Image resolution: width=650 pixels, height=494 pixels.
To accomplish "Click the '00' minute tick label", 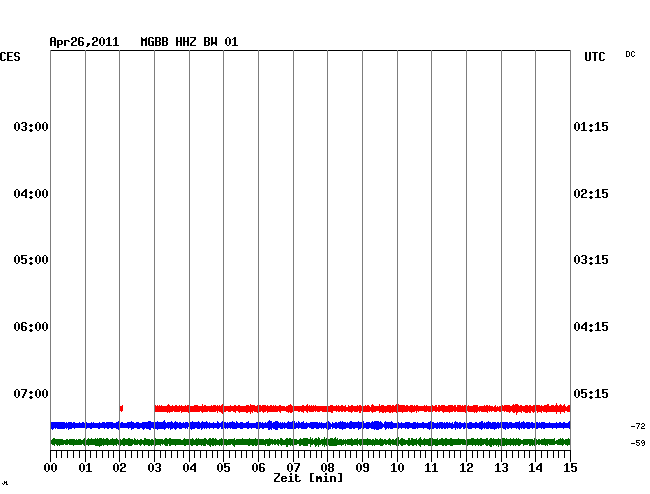I will click(x=51, y=467).
